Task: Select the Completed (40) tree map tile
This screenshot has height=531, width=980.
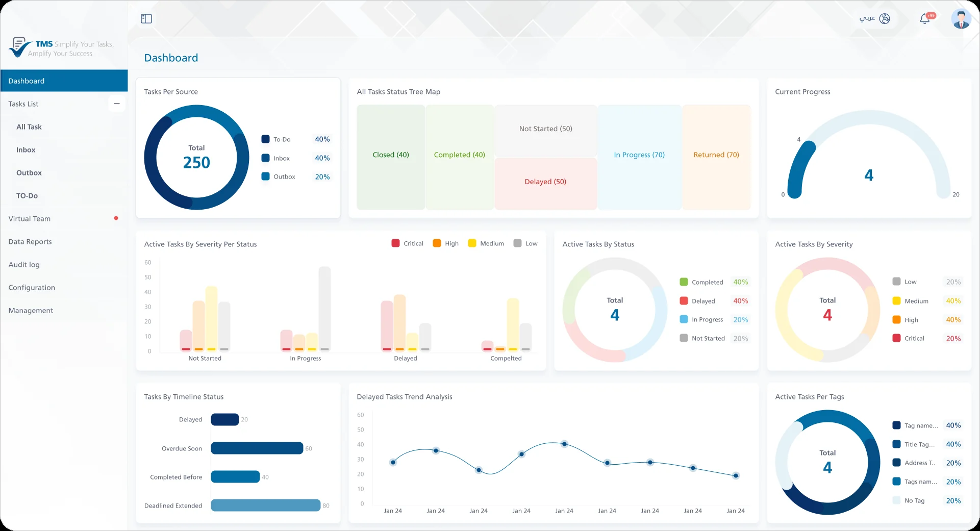Action: tap(460, 157)
